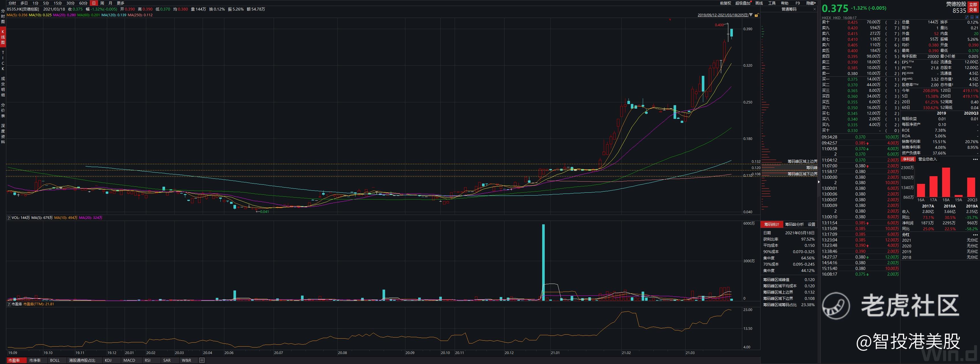Open the 筹码龄分析 tab
The width and height of the screenshot is (980, 364).
[x=794, y=224]
